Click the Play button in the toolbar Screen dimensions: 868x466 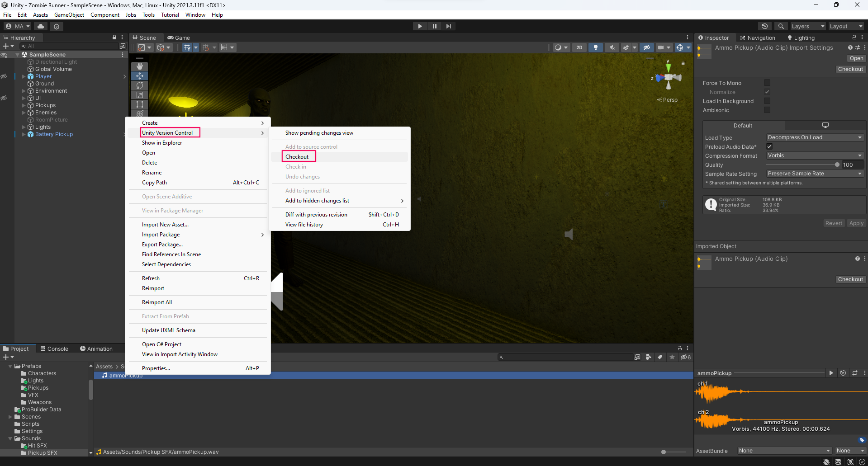pyautogui.click(x=420, y=26)
